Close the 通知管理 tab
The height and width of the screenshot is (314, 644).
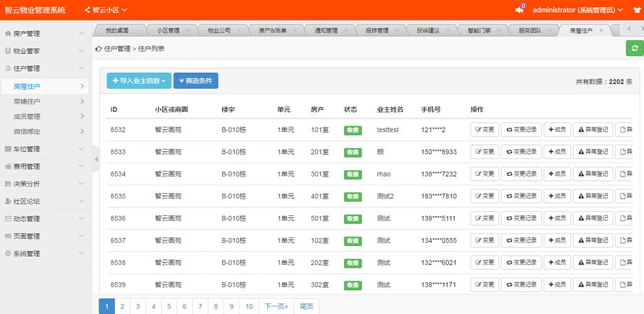pos(346,30)
